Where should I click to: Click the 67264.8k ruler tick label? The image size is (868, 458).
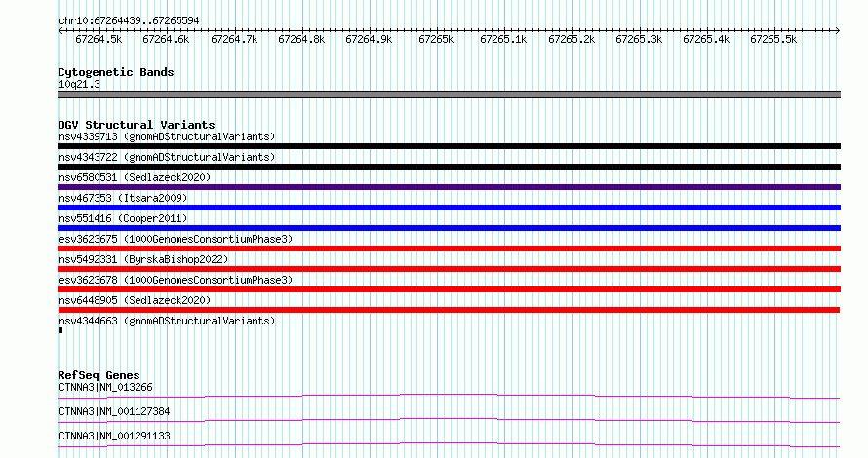(x=301, y=39)
